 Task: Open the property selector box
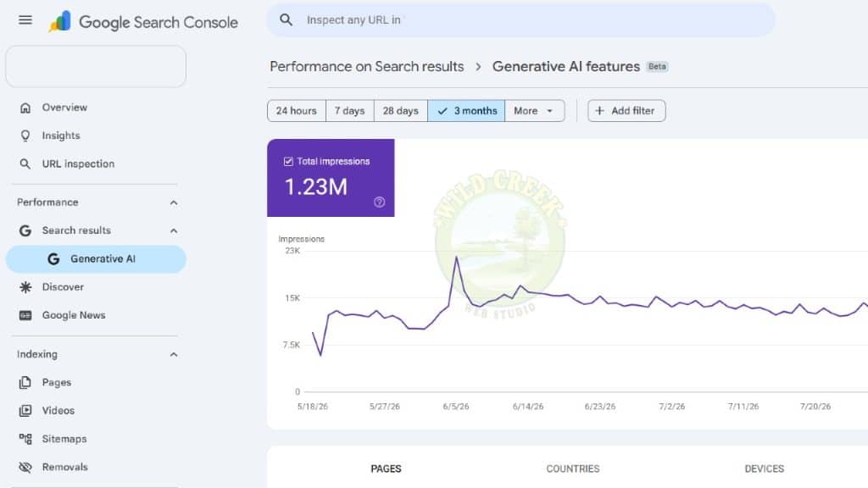96,66
